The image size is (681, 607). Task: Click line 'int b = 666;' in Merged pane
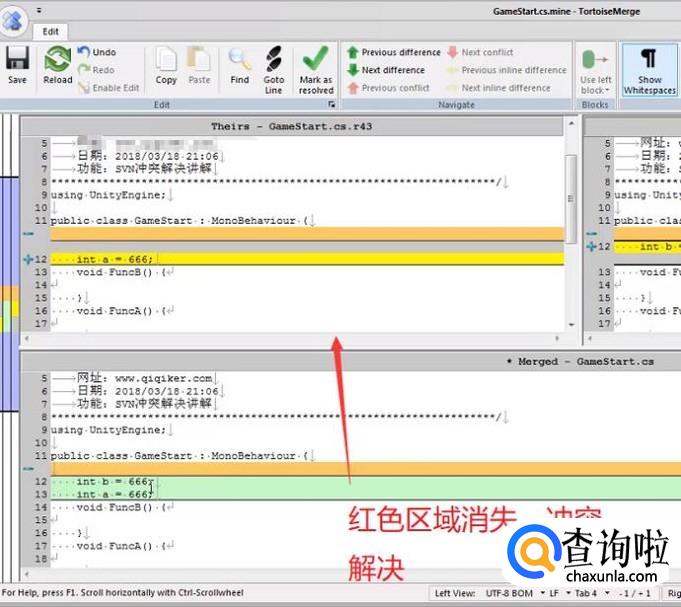(366, 482)
